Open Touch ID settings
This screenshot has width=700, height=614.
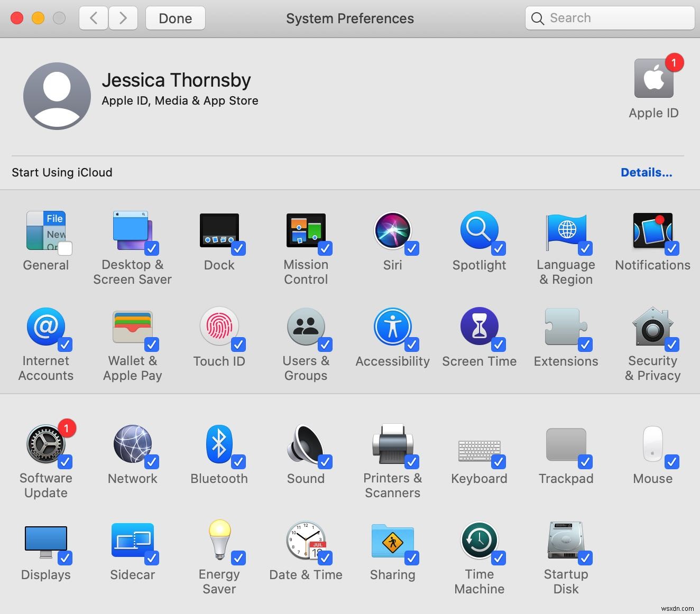tap(219, 327)
